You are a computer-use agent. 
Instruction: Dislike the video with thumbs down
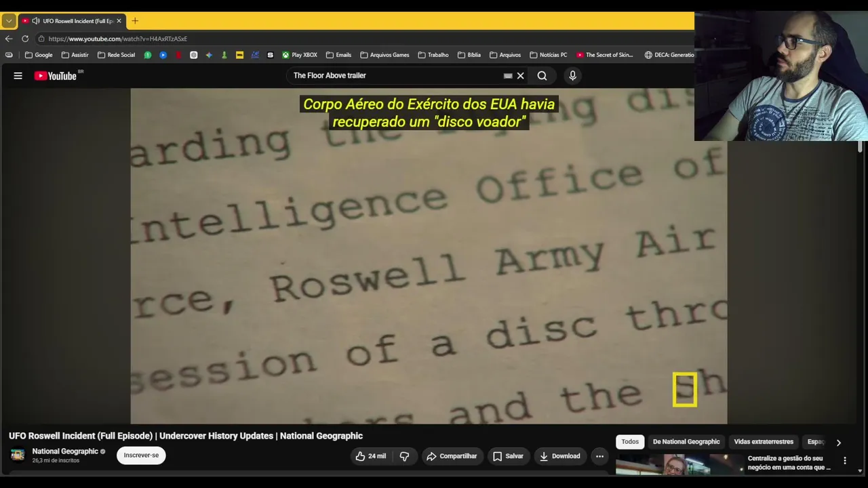(x=404, y=456)
